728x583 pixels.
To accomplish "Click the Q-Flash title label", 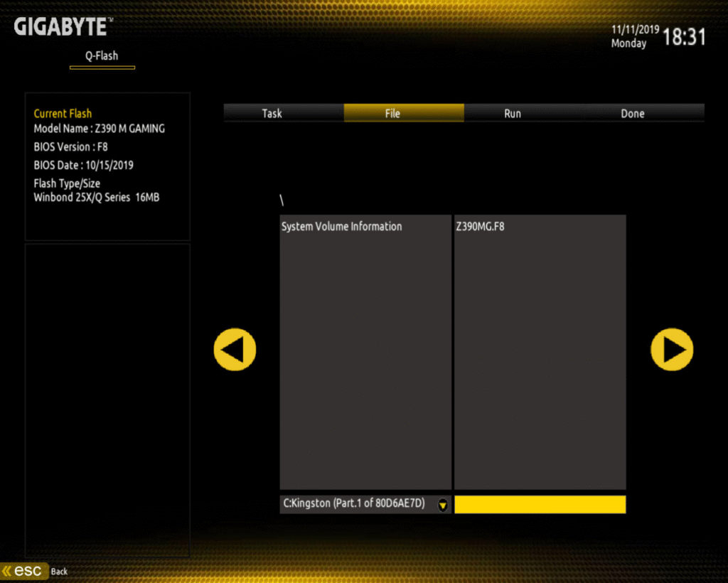I will [102, 55].
